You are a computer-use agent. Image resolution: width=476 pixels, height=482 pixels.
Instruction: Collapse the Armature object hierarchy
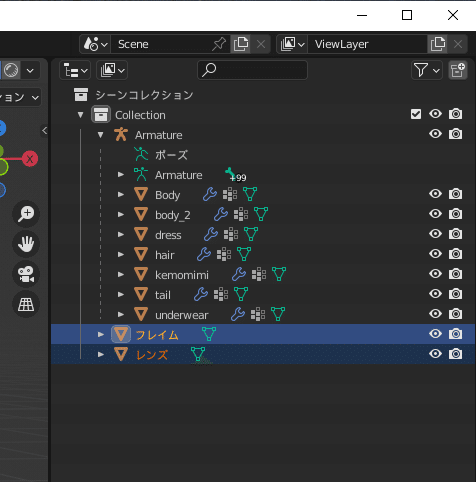pyautogui.click(x=100, y=135)
